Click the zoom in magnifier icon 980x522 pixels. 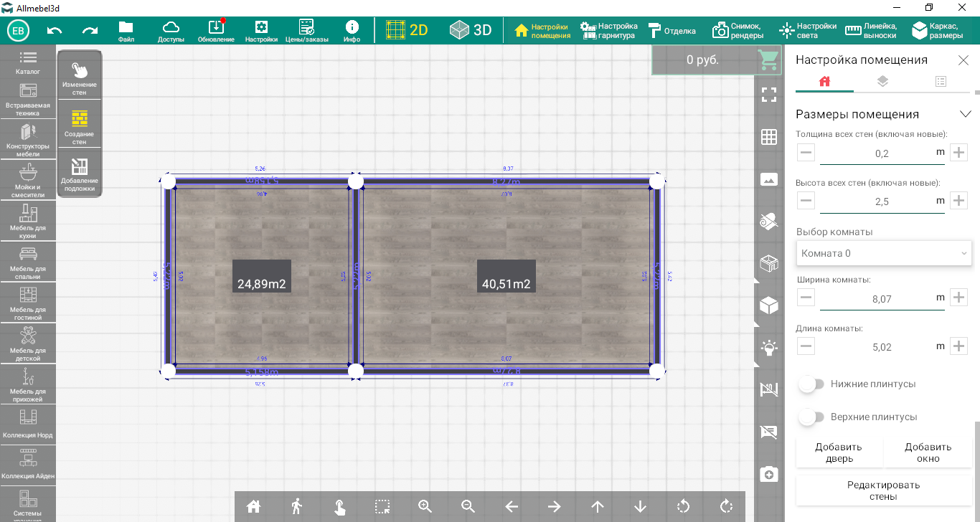(425, 506)
